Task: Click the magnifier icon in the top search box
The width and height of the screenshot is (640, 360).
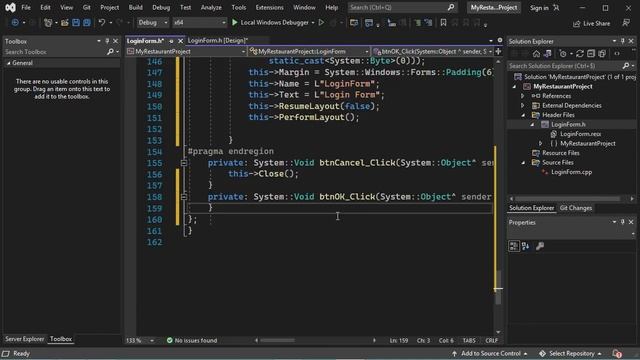Action: [x=451, y=7]
